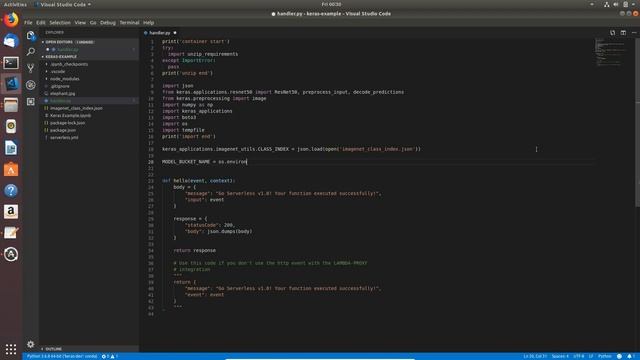Open the Explorer view in activity bar
640x360 pixels.
[31, 36]
